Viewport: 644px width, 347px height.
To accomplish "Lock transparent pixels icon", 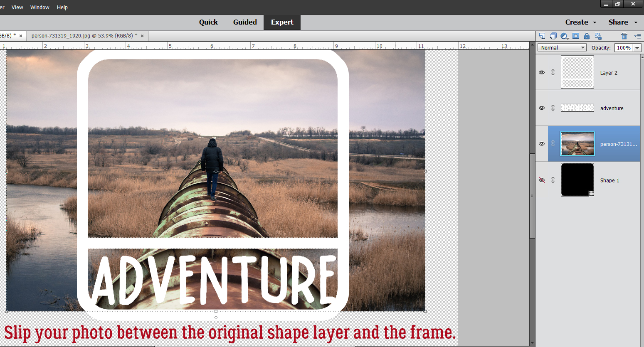I will pos(598,36).
